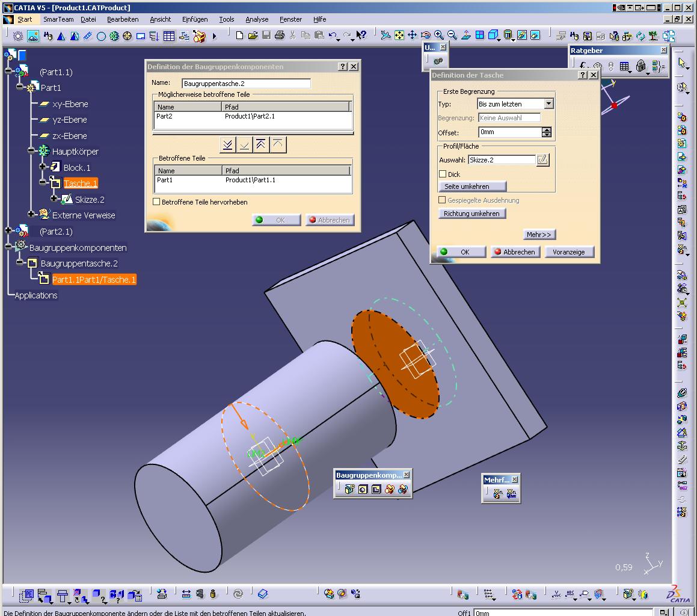This screenshot has height=616, width=697.
Task: Collapse the Hauptkörper node
Action: pos(31,150)
